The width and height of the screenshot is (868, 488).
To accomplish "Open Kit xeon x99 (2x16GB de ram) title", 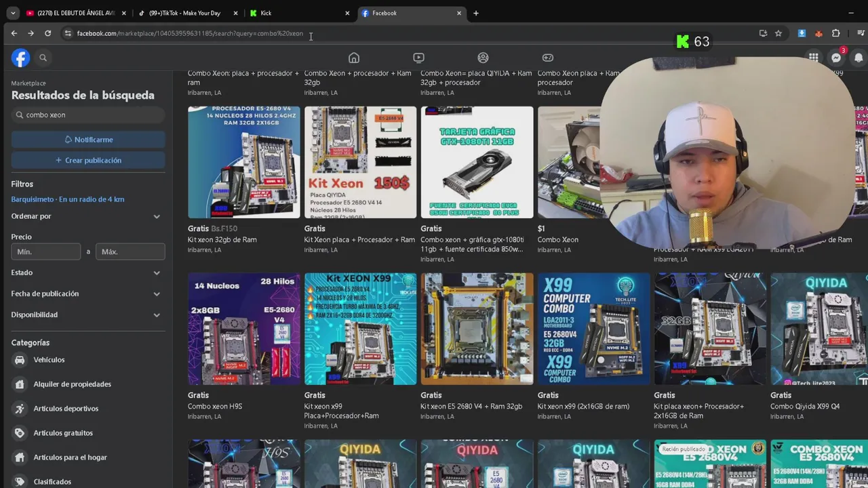I will [583, 406].
